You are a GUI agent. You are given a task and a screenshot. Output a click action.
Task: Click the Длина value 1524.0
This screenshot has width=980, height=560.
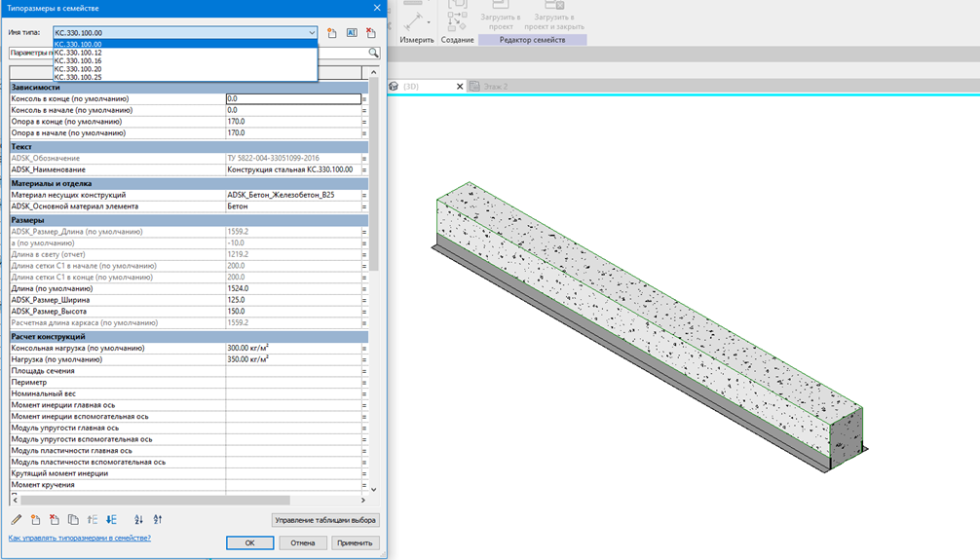[293, 288]
